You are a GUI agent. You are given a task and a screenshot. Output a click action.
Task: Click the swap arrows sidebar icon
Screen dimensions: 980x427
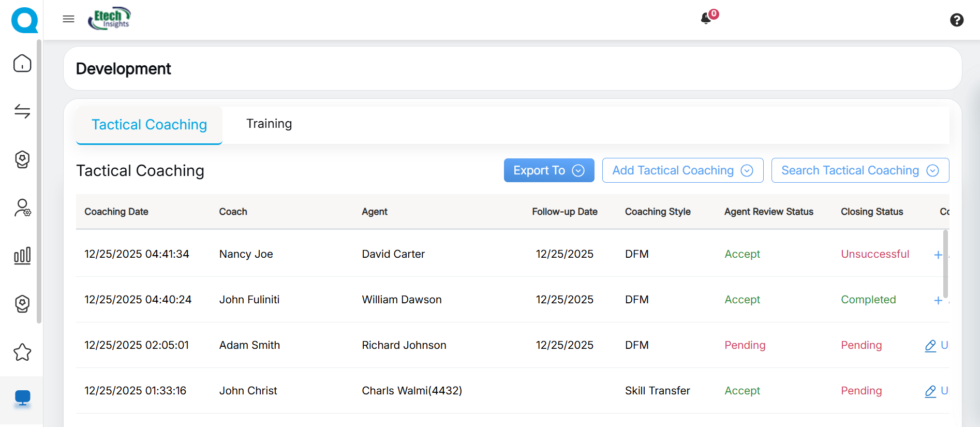22,111
